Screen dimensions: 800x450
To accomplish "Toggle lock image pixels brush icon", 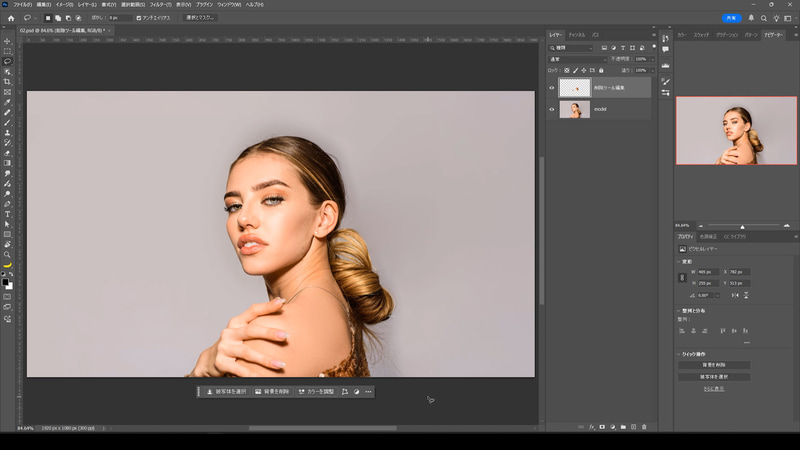I will [576, 70].
